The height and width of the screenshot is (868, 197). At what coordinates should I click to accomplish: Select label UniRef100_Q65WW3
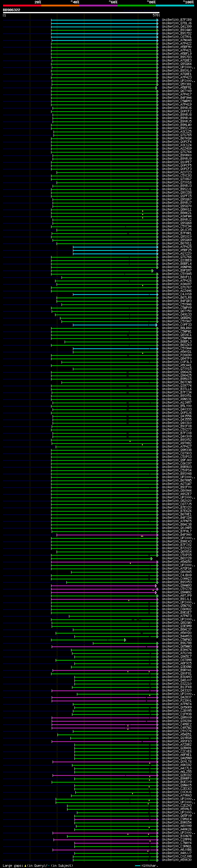pos(176,646)
